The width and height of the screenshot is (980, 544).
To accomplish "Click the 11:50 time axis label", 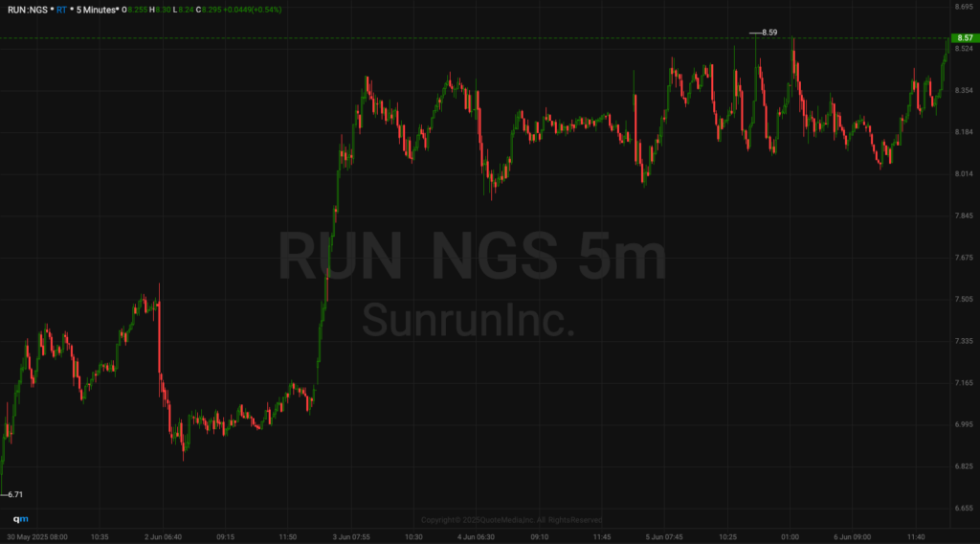I will [288, 537].
